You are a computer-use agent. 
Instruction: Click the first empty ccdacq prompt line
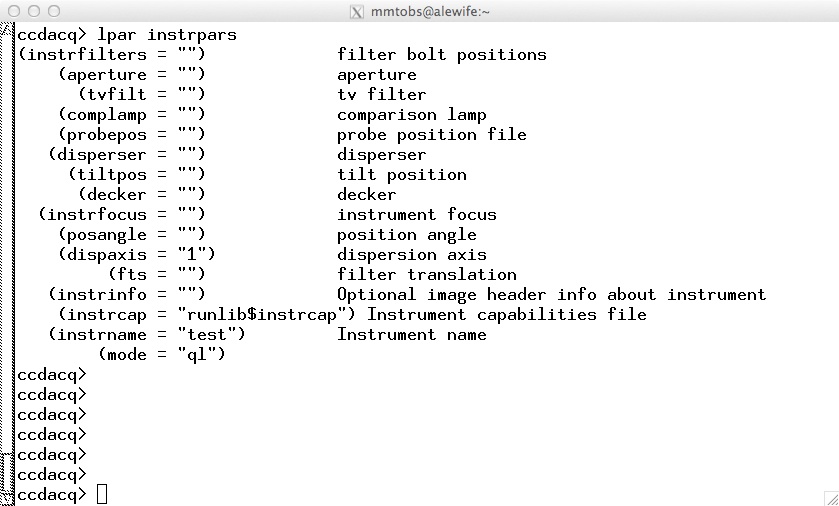51,374
